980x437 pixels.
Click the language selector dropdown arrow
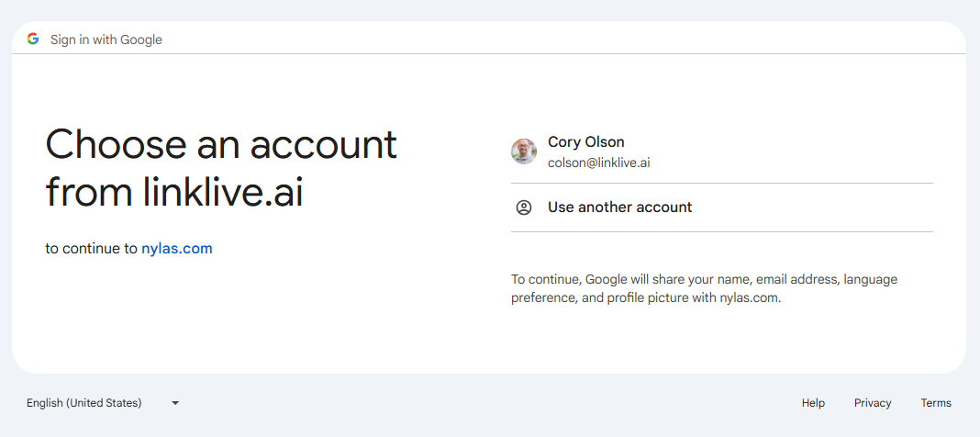coord(175,403)
